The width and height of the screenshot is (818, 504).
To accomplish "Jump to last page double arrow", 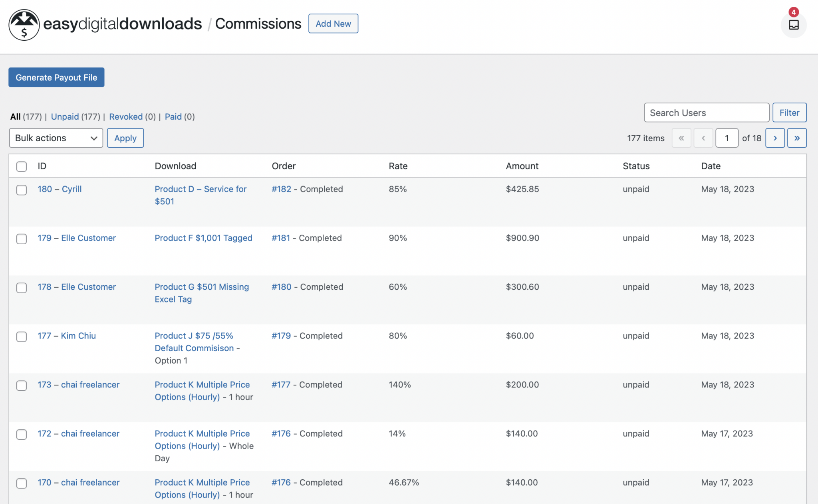I will pos(796,138).
